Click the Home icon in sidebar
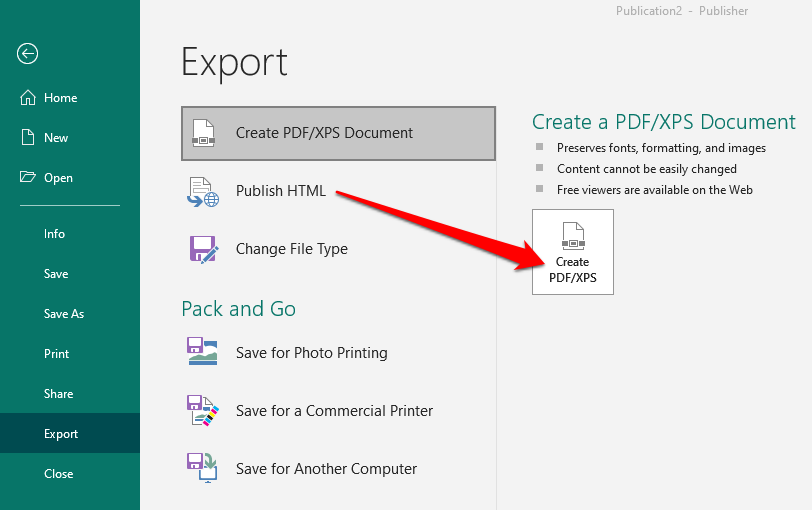The image size is (812, 510). pyautogui.click(x=27, y=98)
